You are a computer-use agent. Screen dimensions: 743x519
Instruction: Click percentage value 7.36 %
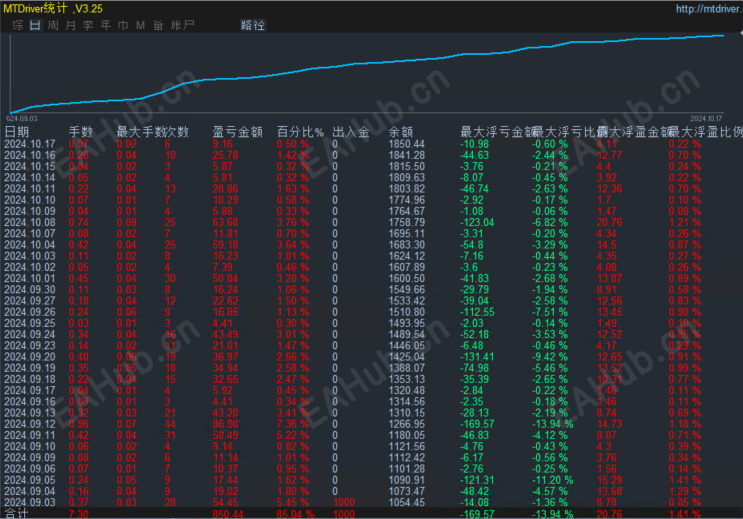tap(293, 424)
